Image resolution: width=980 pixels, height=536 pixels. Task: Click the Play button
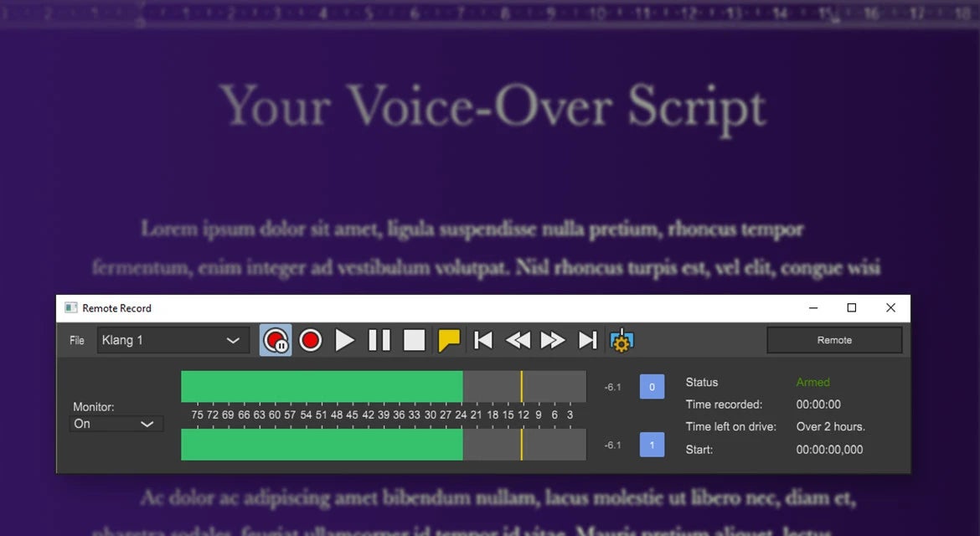click(x=344, y=341)
